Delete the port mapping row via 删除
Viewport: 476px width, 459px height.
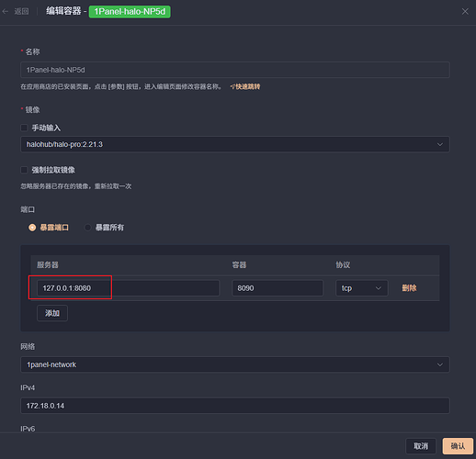409,288
